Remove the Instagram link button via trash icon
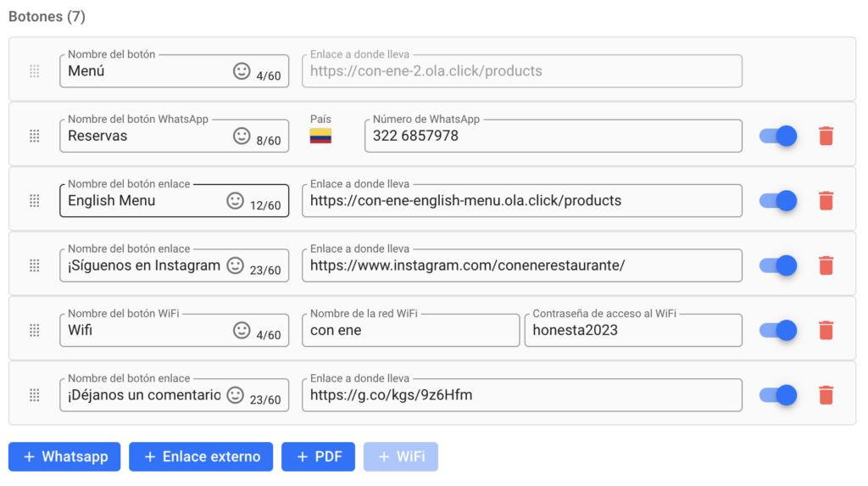 [x=826, y=265]
